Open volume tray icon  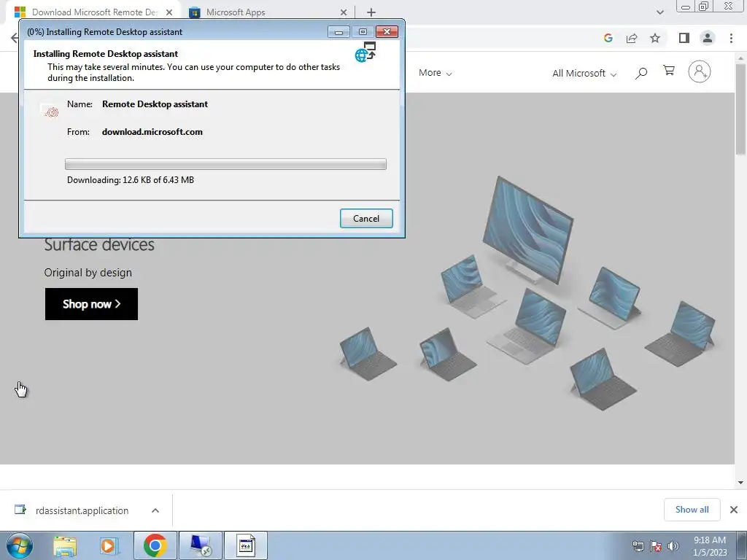click(673, 546)
